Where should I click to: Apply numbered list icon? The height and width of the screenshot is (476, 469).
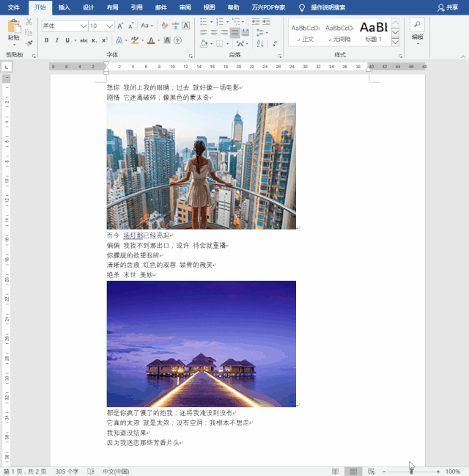pyautogui.click(x=220, y=21)
